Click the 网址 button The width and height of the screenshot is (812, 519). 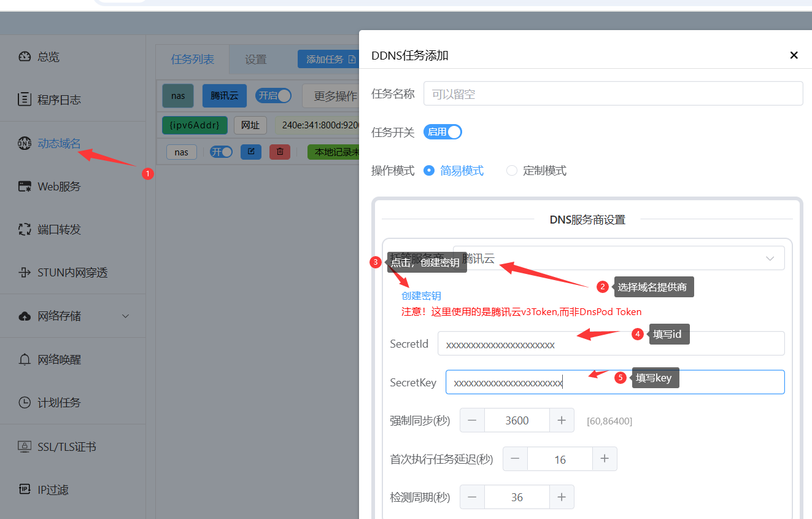pyautogui.click(x=250, y=125)
